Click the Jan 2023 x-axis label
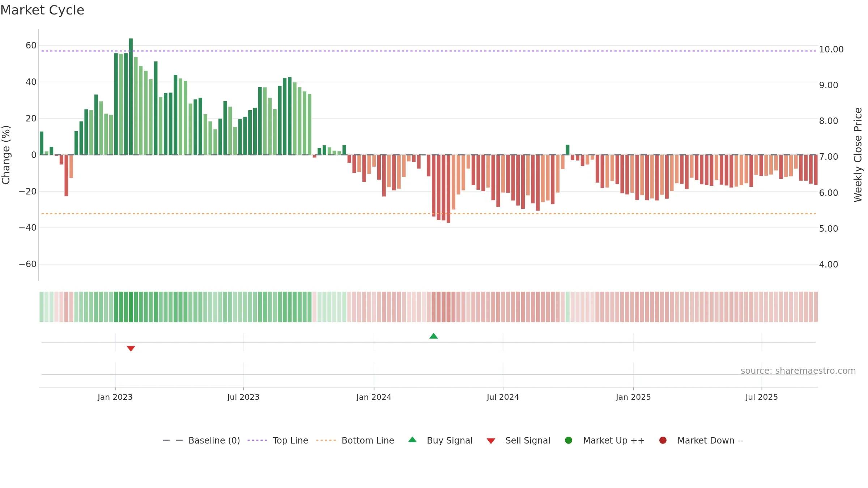 [x=115, y=397]
